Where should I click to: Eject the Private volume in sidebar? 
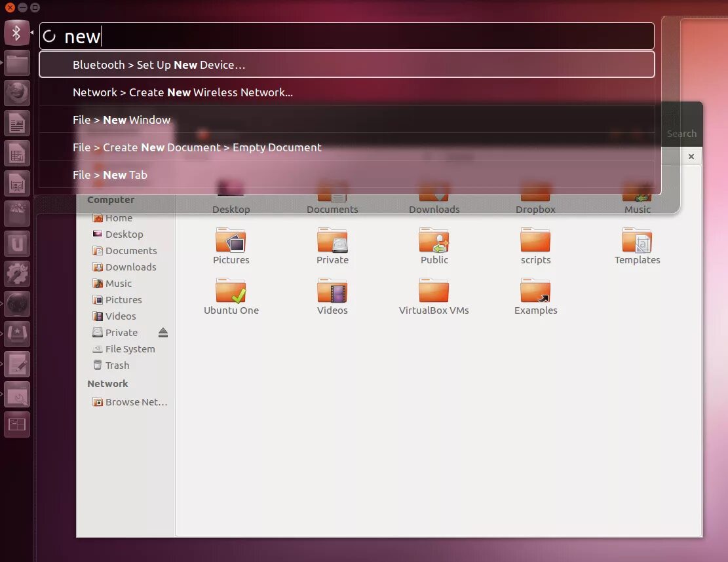click(x=163, y=332)
